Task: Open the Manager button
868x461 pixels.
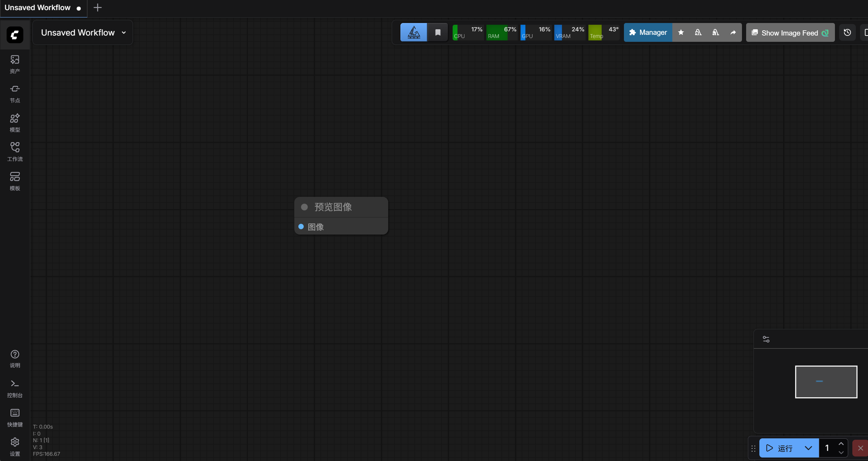Action: [648, 32]
